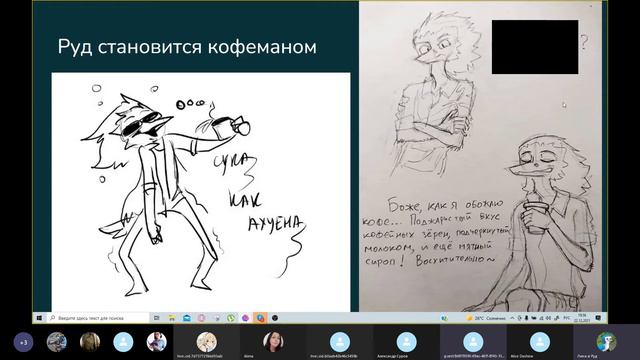This screenshot has height=360, width=640.
Task: Click the left cartoon drawing on the slide
Action: (201, 192)
